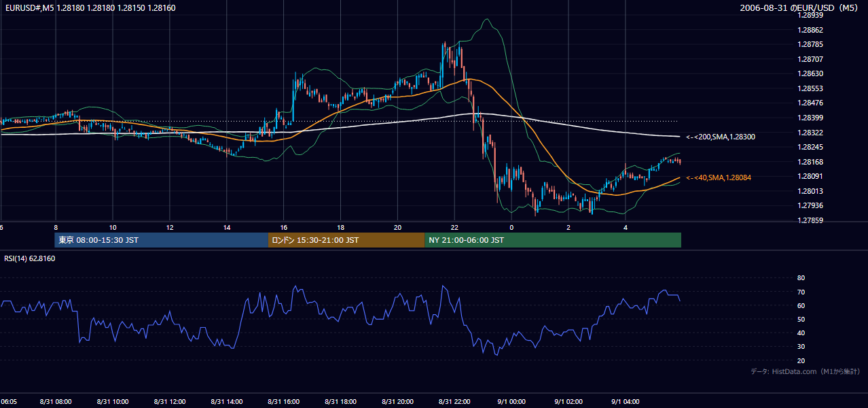The height and width of the screenshot is (408, 868).
Task: Click the 8/31 16:00 bottom time label
Action: pyautogui.click(x=284, y=402)
